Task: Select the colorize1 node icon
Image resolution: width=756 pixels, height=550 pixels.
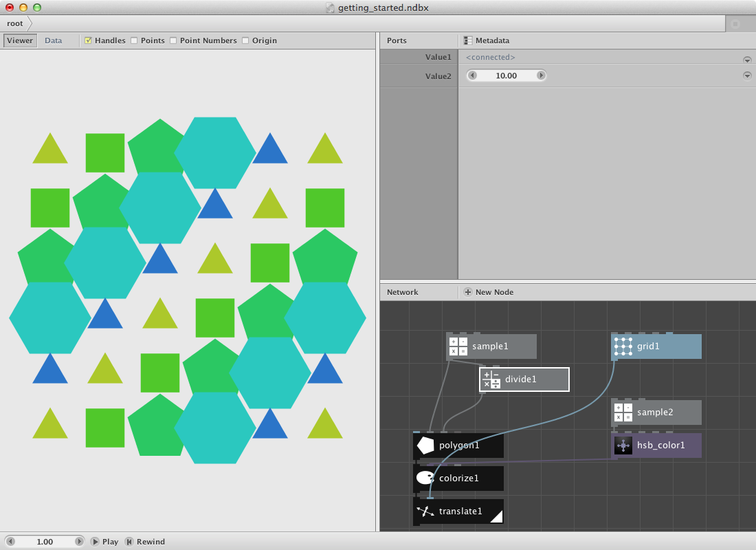Action: (425, 478)
